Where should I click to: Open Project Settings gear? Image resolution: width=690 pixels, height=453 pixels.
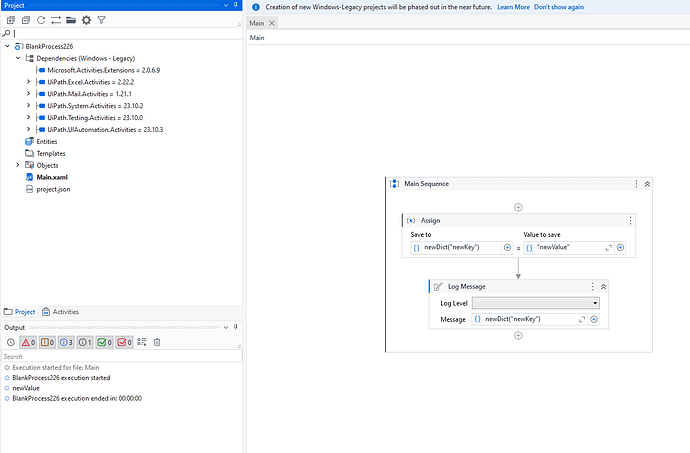point(86,20)
